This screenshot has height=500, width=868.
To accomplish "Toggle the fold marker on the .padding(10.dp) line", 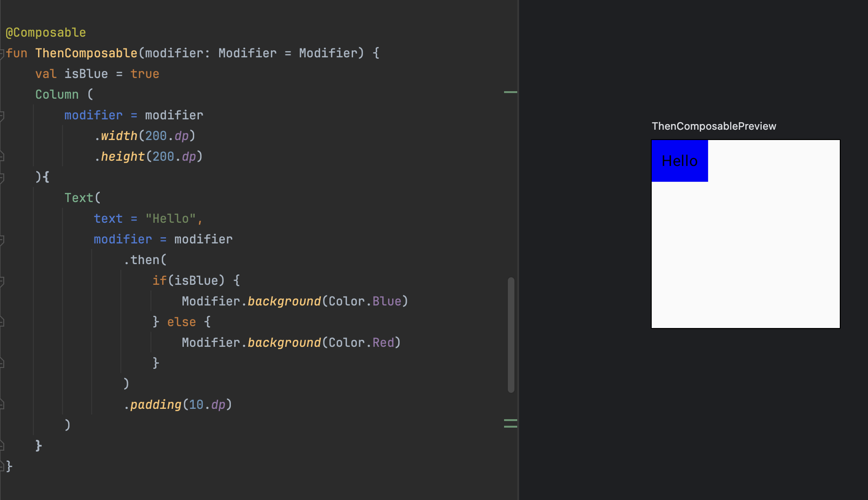I will click(x=2, y=405).
